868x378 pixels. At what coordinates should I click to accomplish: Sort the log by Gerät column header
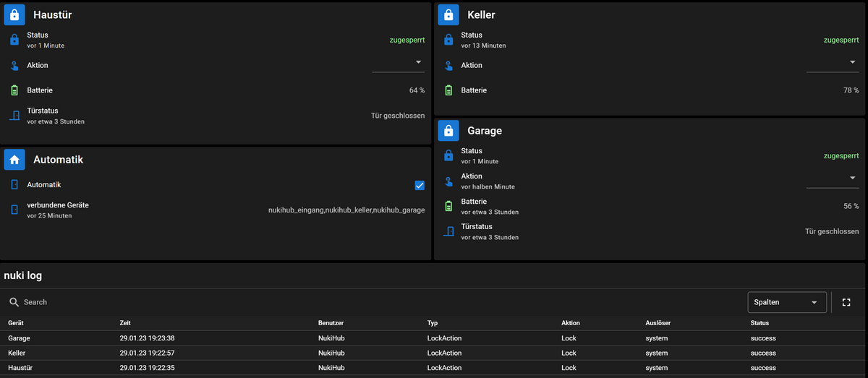click(x=16, y=323)
